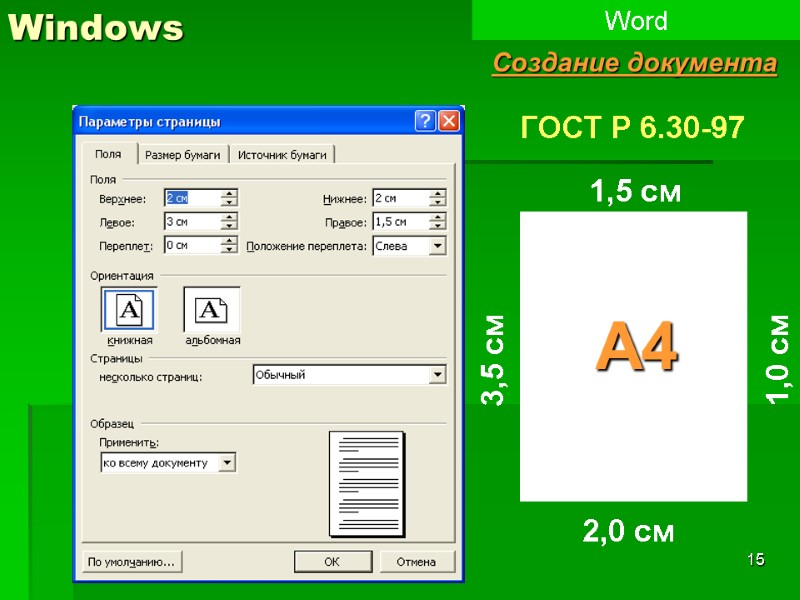Click the Создание документа heading link
The height and width of the screenshot is (600, 800).
[x=635, y=64]
